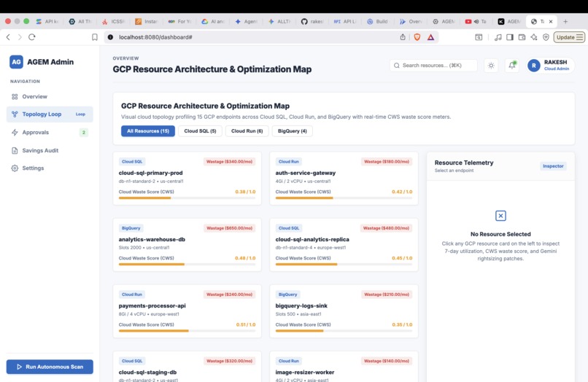Open a new browser tab
588x382 pixels.
[x=565, y=21]
